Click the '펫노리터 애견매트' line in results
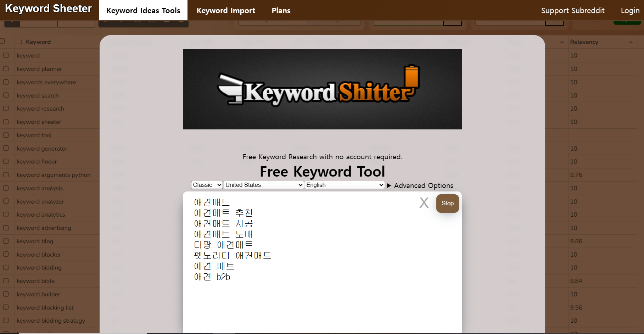644x334 pixels. [x=233, y=256]
